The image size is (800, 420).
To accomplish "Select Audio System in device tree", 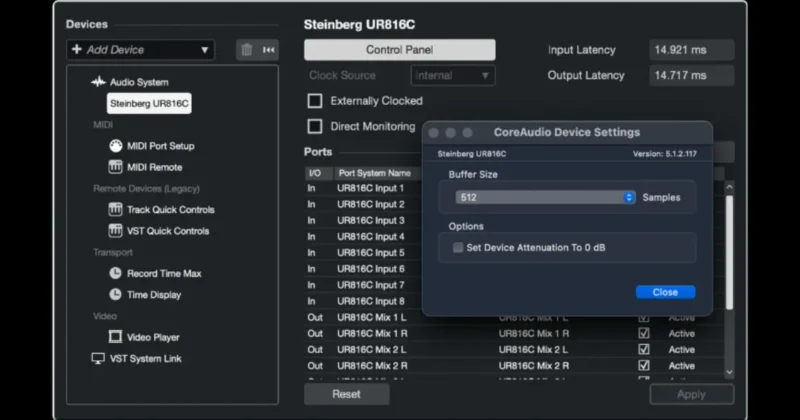I will [139, 82].
